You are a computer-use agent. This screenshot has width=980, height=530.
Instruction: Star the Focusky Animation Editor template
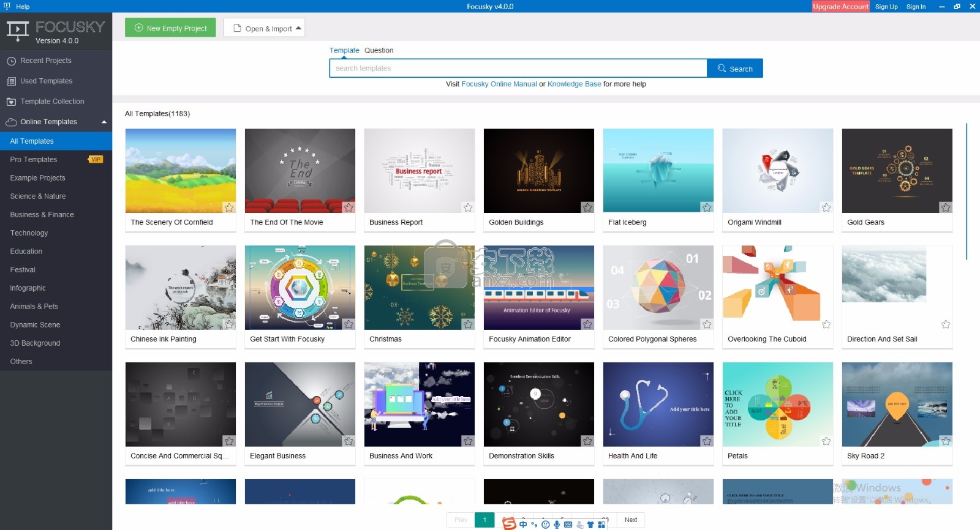(x=587, y=324)
